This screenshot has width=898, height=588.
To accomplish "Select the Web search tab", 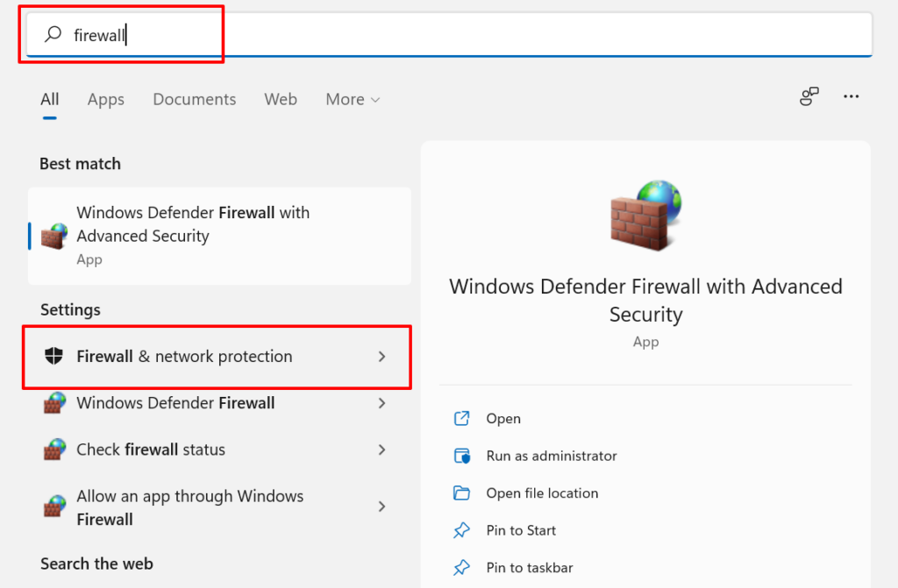I will point(281,100).
